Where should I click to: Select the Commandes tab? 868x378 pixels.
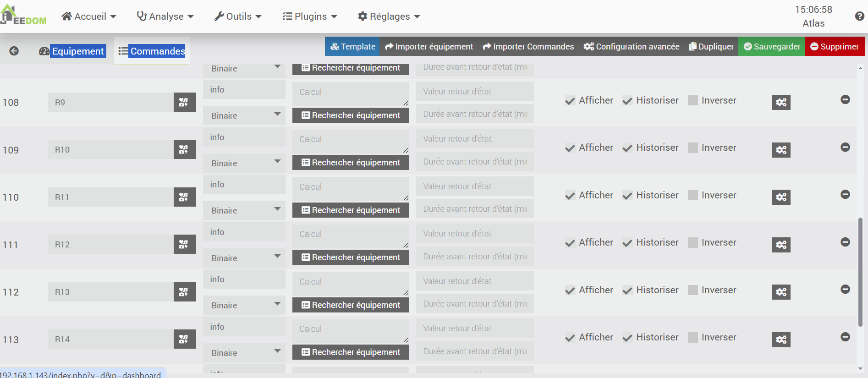(x=152, y=51)
